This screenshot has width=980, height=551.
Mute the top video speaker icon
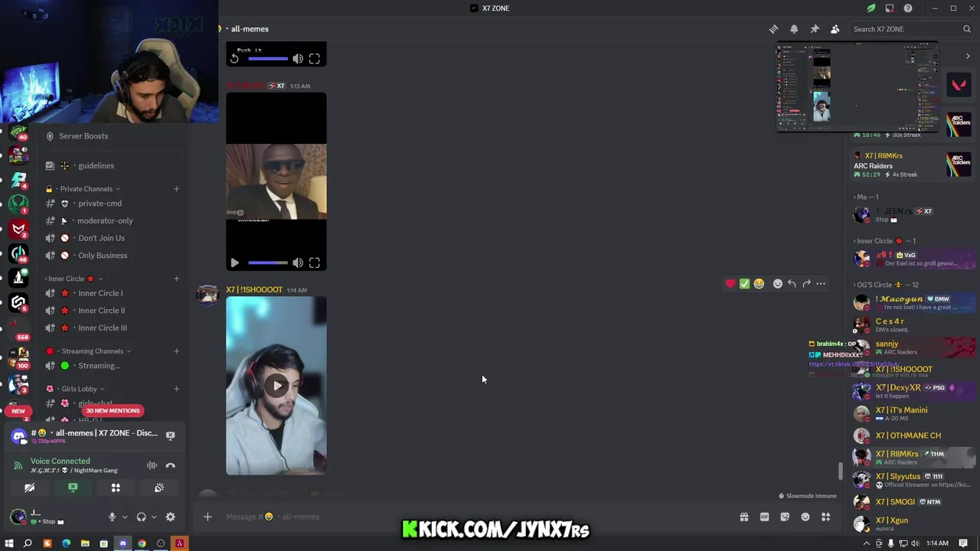[298, 59]
